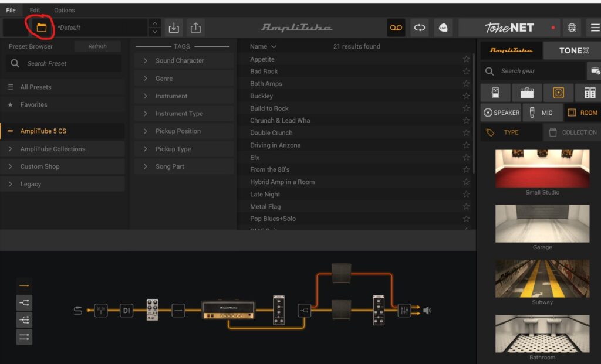Favorite the Appetite preset star

click(466, 59)
